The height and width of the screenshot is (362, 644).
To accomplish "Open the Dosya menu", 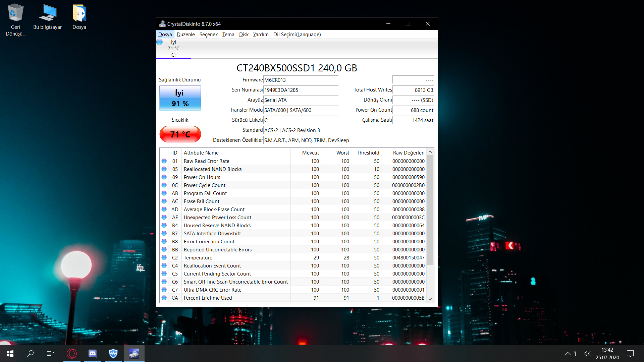I will pyautogui.click(x=165, y=35).
